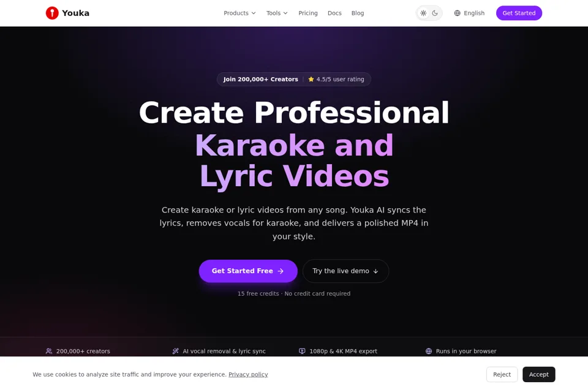Reject cookies in the banner
The image size is (588, 392).
502,374
